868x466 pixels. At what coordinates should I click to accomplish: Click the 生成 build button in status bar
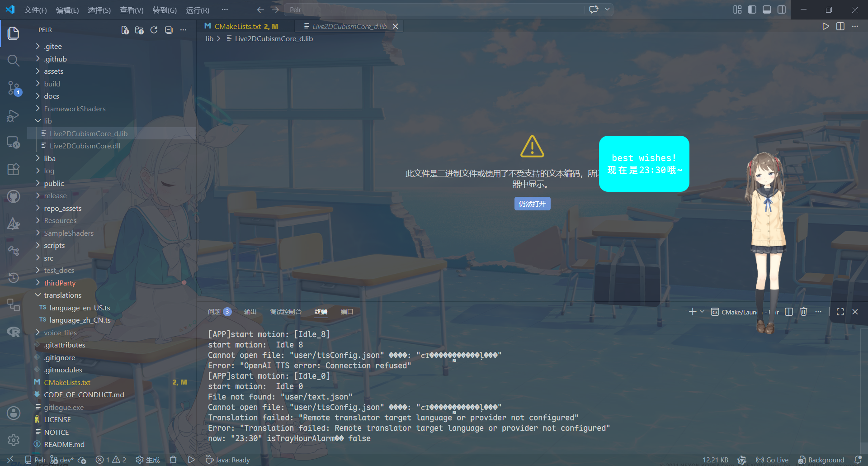pos(148,460)
